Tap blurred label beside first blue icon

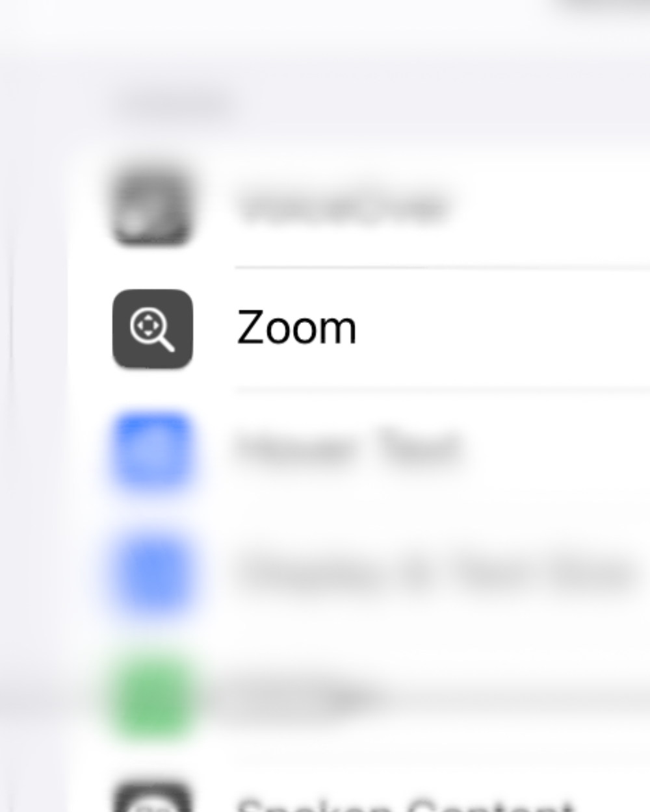(348, 448)
